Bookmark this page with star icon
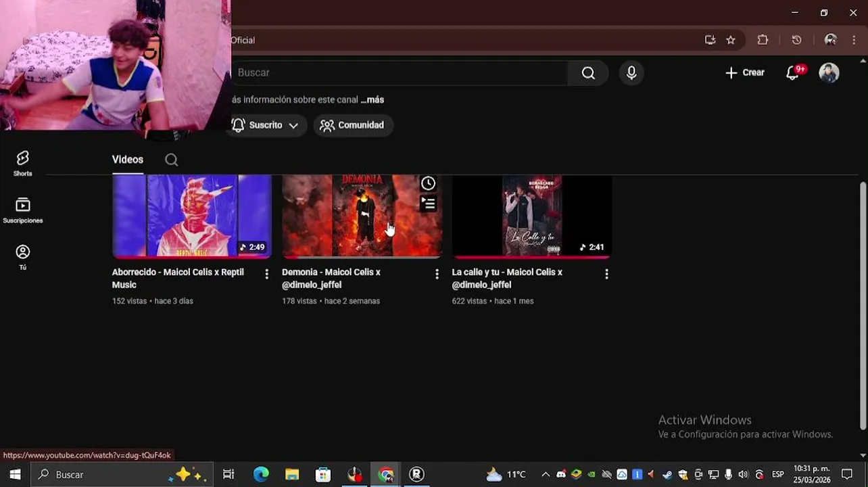The height and width of the screenshot is (487, 868). click(731, 40)
